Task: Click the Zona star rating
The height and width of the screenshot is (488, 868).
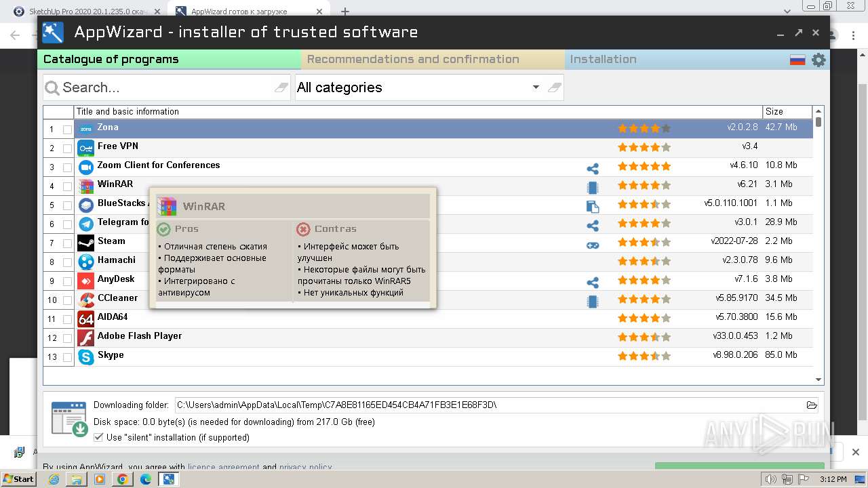Action: [x=644, y=128]
